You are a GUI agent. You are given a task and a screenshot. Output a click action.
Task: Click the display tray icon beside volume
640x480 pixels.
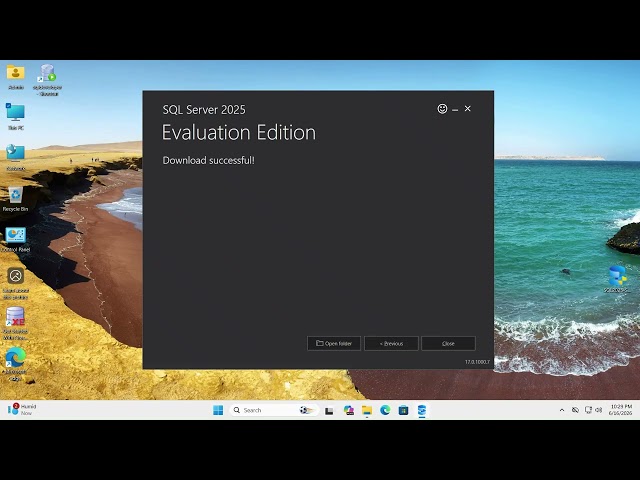588,410
